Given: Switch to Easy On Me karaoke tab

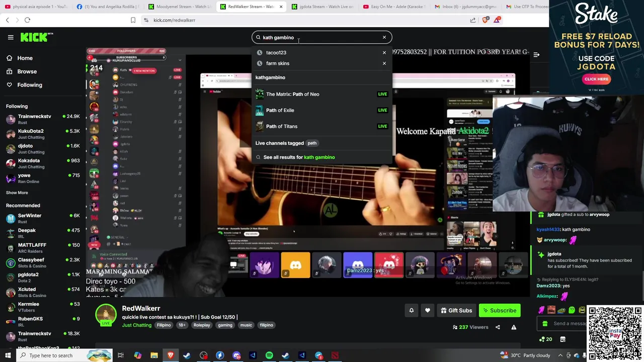Looking at the screenshot, I should (x=394, y=7).
